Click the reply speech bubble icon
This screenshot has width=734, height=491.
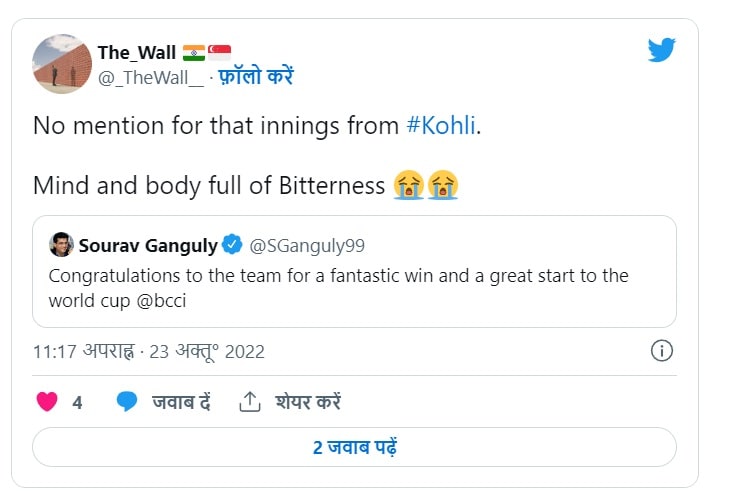[x=126, y=402]
